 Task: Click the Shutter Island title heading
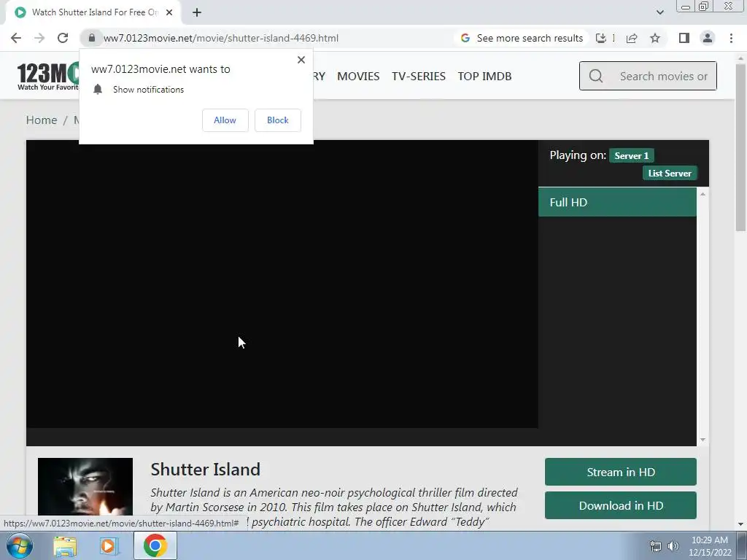pos(205,470)
